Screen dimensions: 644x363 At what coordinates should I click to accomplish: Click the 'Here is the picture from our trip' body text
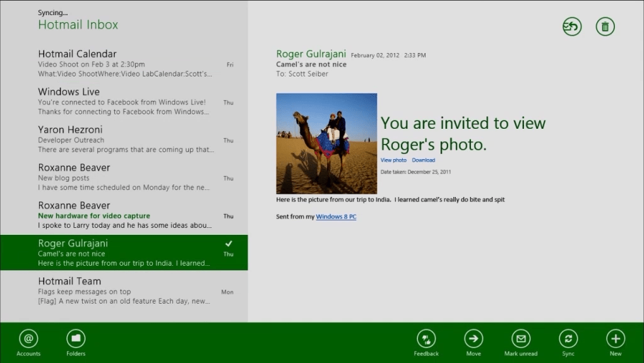(x=390, y=199)
